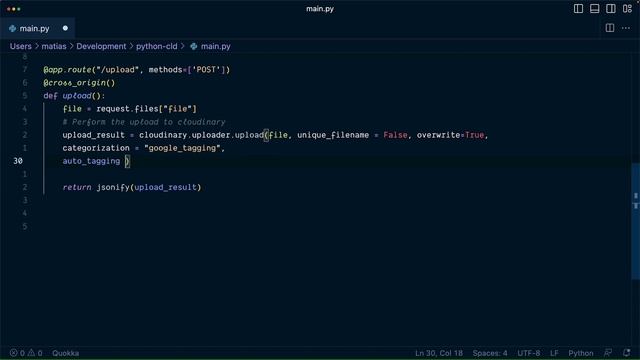
Task: Click 'True' value after overwrite
Action: point(474,135)
